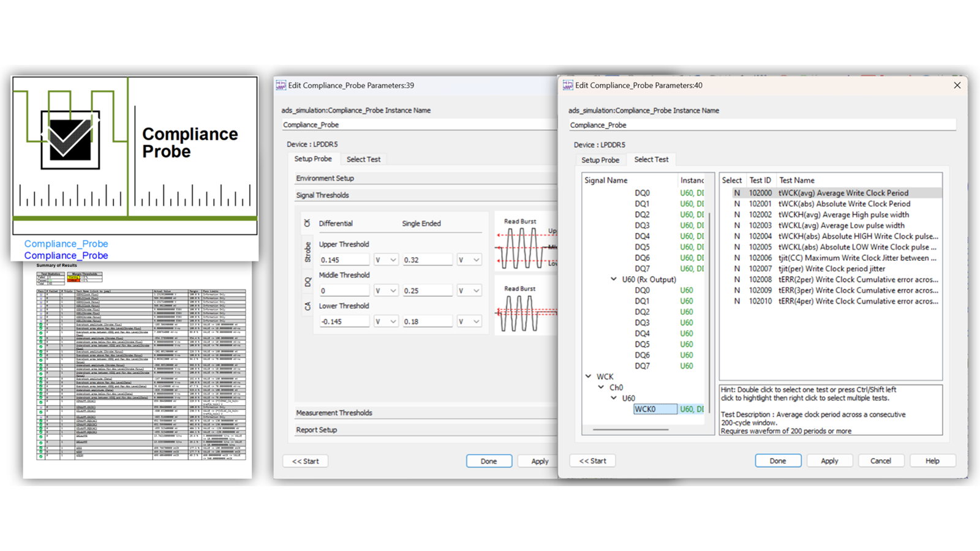
Task: Expand the Measurement Thresholds section
Action: tap(334, 413)
